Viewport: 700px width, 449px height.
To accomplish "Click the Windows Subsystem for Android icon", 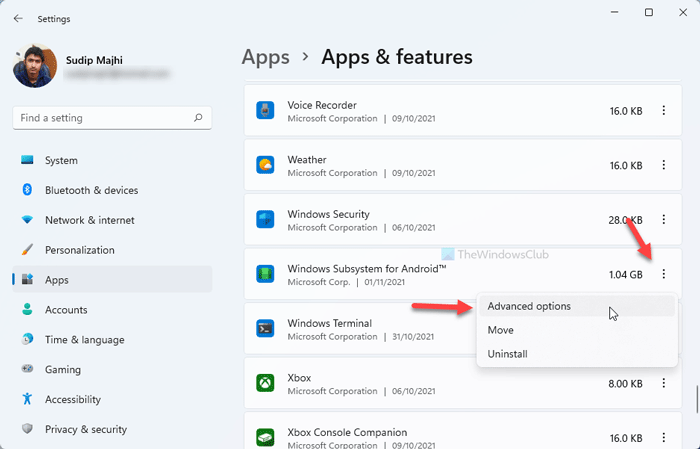I will click(x=265, y=274).
